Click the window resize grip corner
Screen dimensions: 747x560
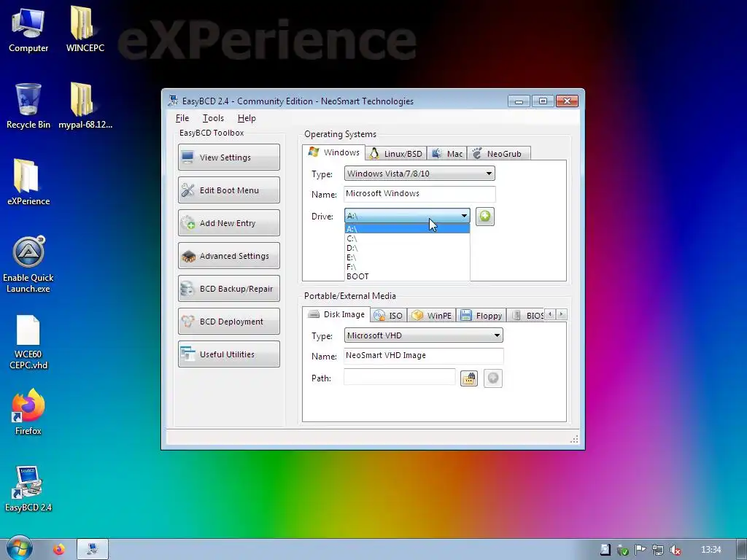(x=575, y=439)
